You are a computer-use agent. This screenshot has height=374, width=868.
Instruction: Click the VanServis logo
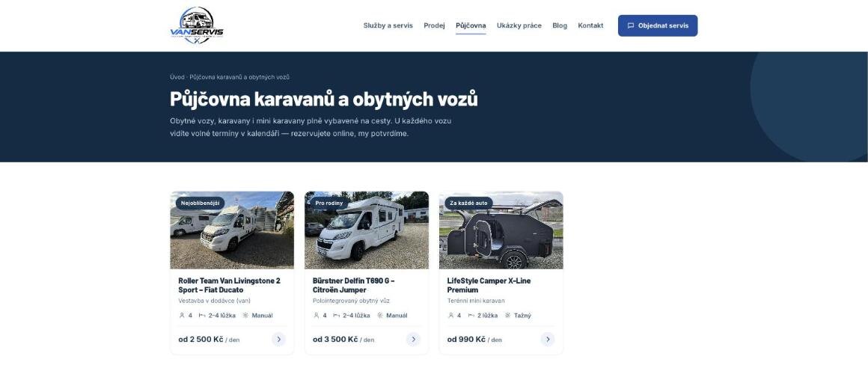197,25
